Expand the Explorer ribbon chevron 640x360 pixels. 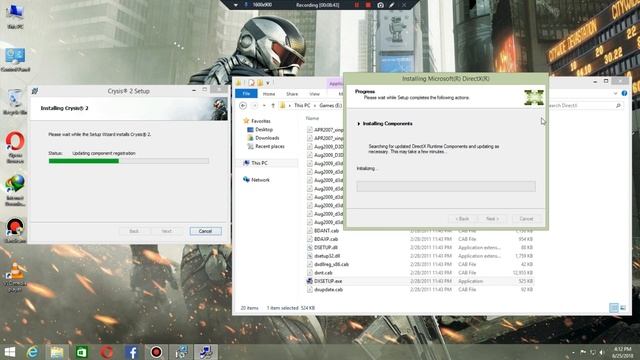coord(616,93)
